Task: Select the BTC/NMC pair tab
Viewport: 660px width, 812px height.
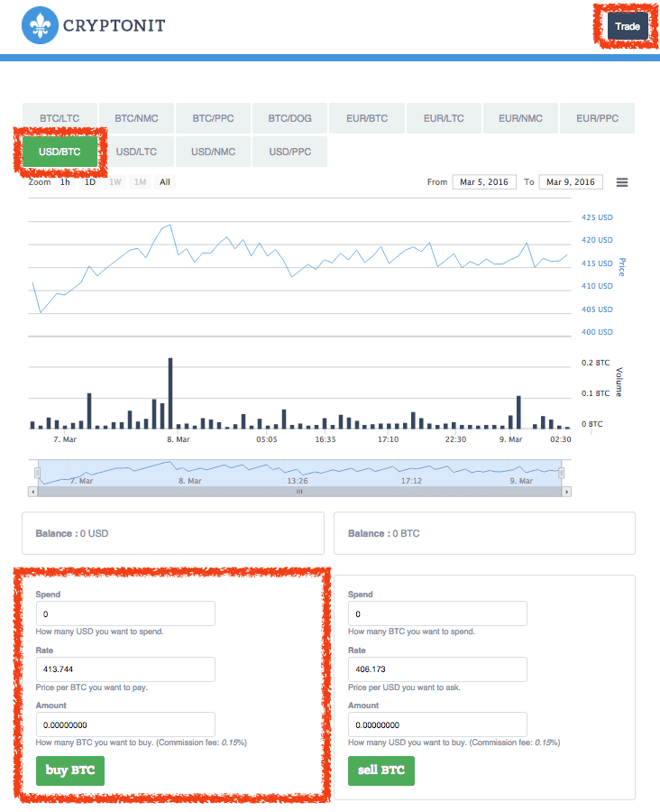Action: coord(136,118)
